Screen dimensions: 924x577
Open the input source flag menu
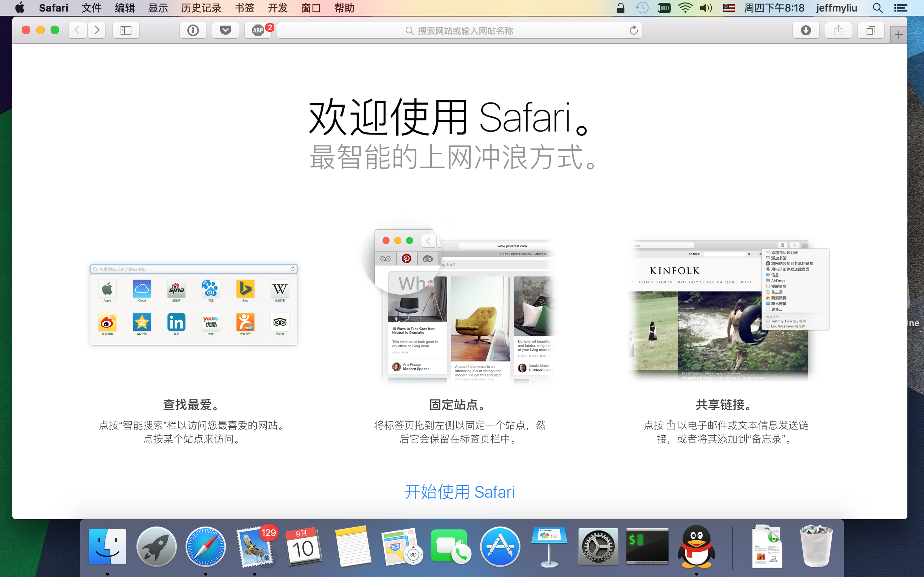click(729, 8)
